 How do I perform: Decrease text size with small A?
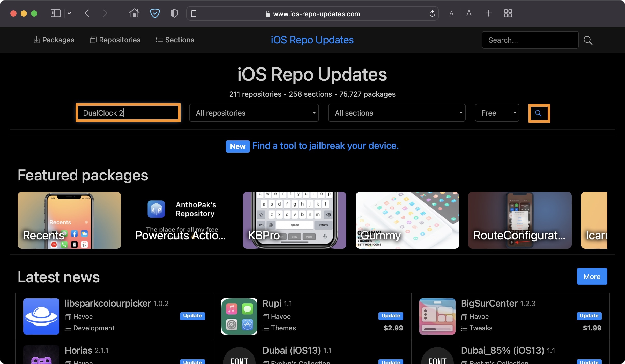coord(451,13)
